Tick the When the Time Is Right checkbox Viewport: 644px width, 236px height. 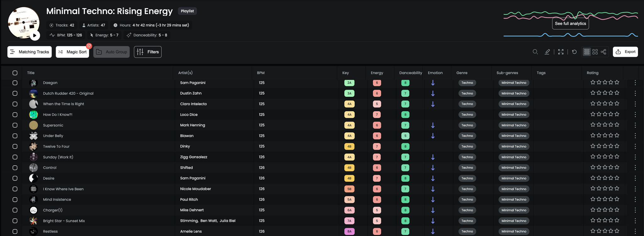coord(15,104)
